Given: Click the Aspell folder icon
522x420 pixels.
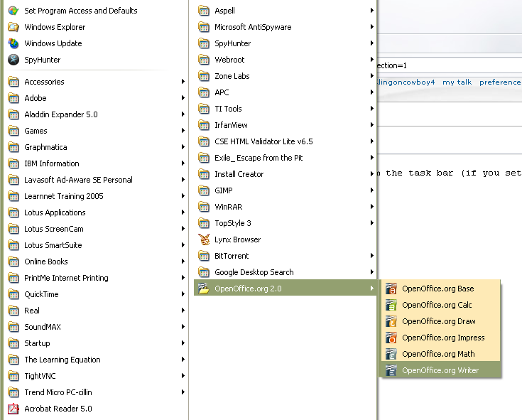Looking at the screenshot, I should pyautogui.click(x=204, y=11).
